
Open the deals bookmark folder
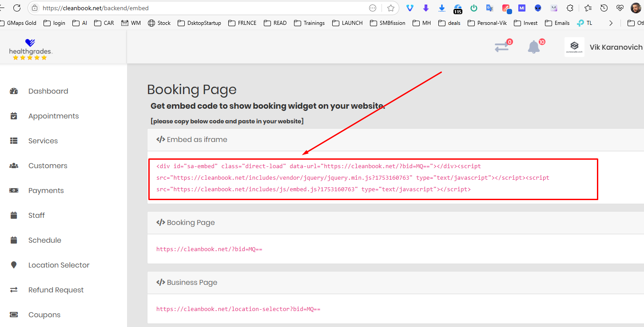click(449, 23)
